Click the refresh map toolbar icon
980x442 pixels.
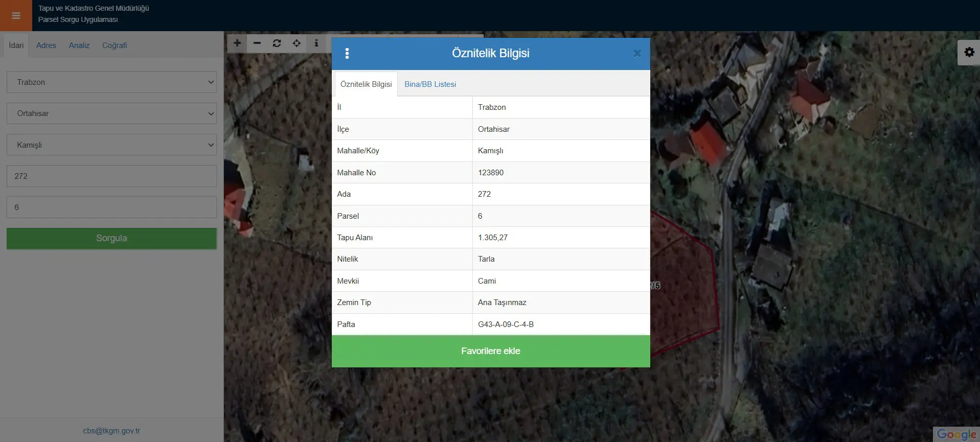point(277,43)
